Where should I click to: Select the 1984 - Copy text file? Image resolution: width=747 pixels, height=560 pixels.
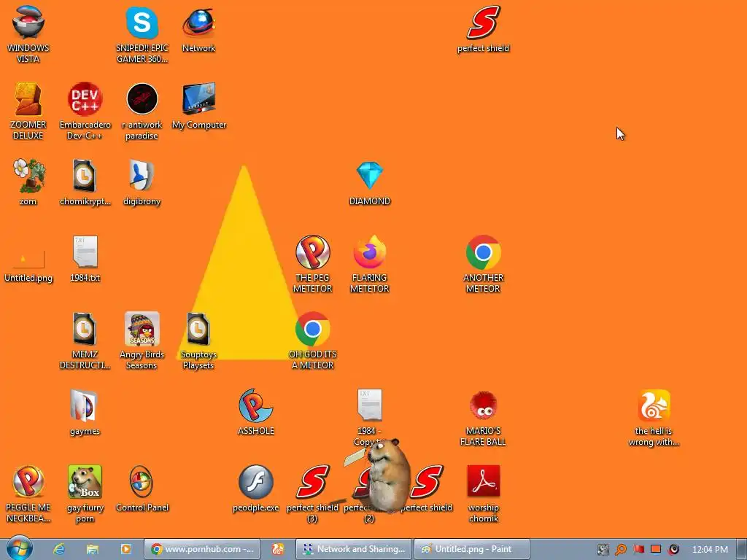370,417
